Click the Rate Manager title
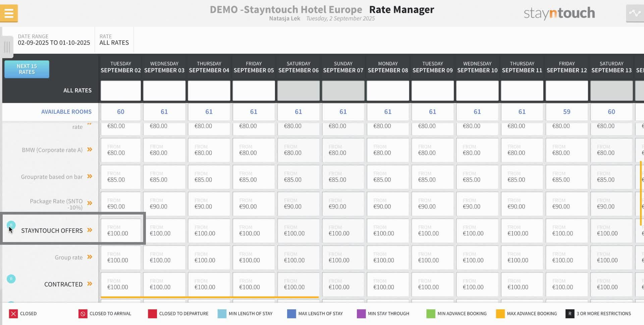 click(x=401, y=10)
